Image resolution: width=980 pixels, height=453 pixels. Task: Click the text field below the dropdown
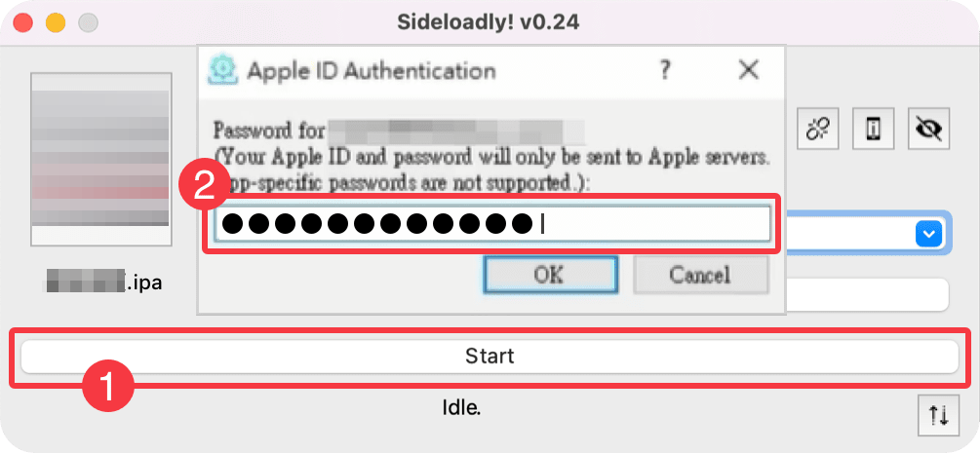click(x=866, y=293)
